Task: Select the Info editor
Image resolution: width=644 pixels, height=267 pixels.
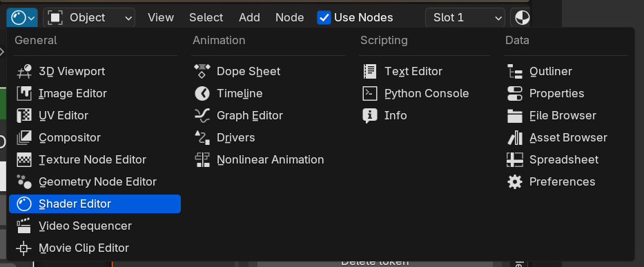Action: coord(425,116)
